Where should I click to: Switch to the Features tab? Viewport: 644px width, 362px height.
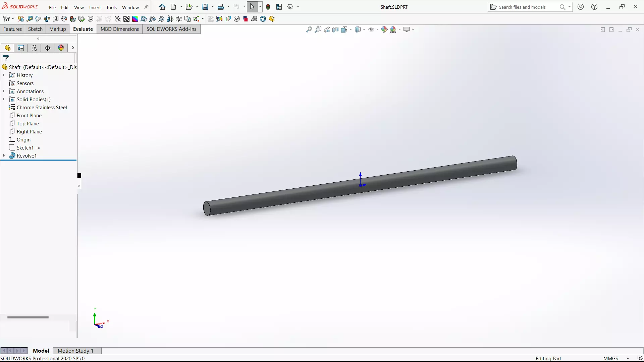pos(12,29)
